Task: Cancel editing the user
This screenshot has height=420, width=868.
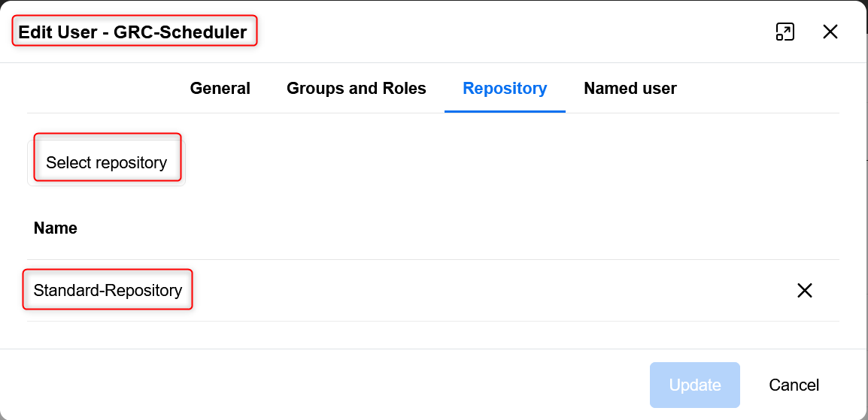Action: coord(794,385)
